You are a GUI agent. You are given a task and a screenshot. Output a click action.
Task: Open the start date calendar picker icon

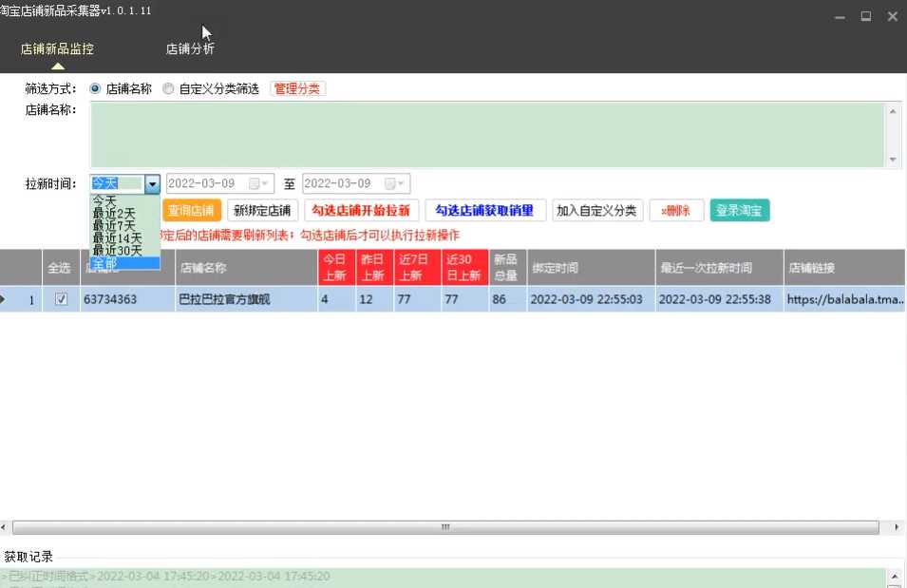tap(255, 183)
